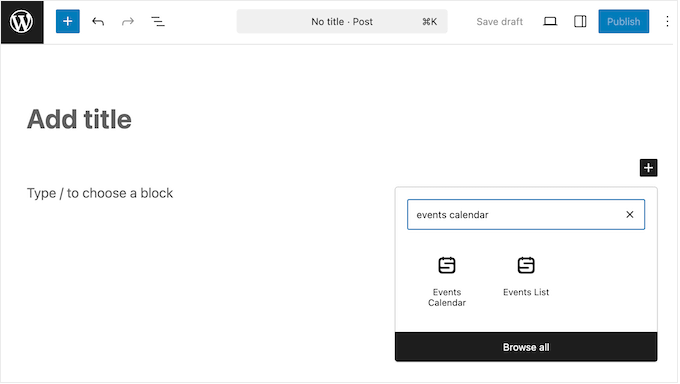Open the preview device view icon
Viewport: 680px width, 384px height.
click(x=550, y=21)
